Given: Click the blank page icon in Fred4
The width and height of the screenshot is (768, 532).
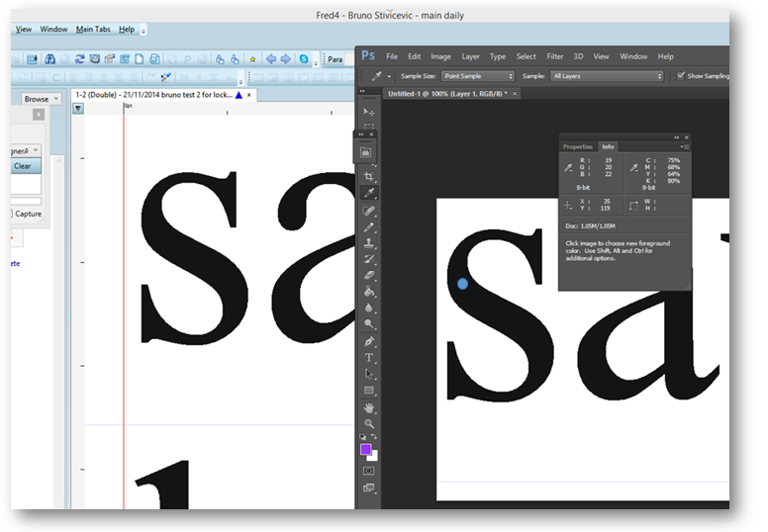Looking at the screenshot, I should [x=140, y=59].
